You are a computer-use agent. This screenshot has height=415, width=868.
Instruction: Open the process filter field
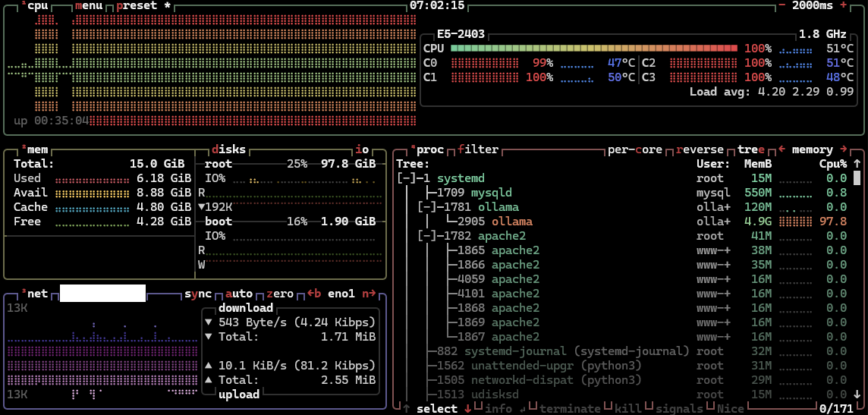click(x=478, y=149)
